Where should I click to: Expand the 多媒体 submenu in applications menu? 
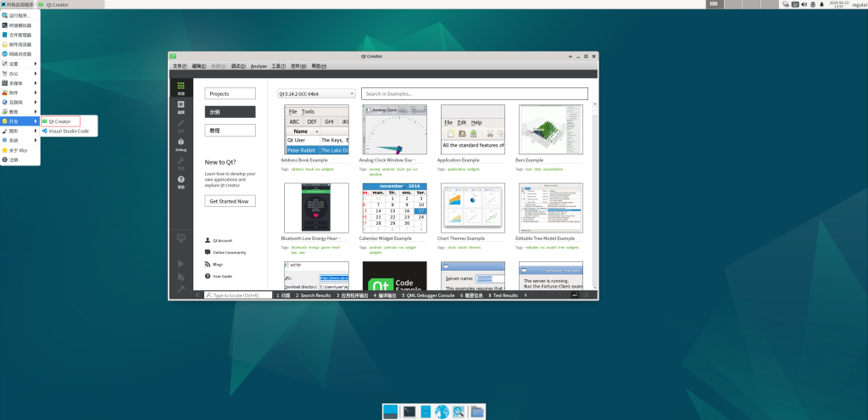tap(19, 83)
